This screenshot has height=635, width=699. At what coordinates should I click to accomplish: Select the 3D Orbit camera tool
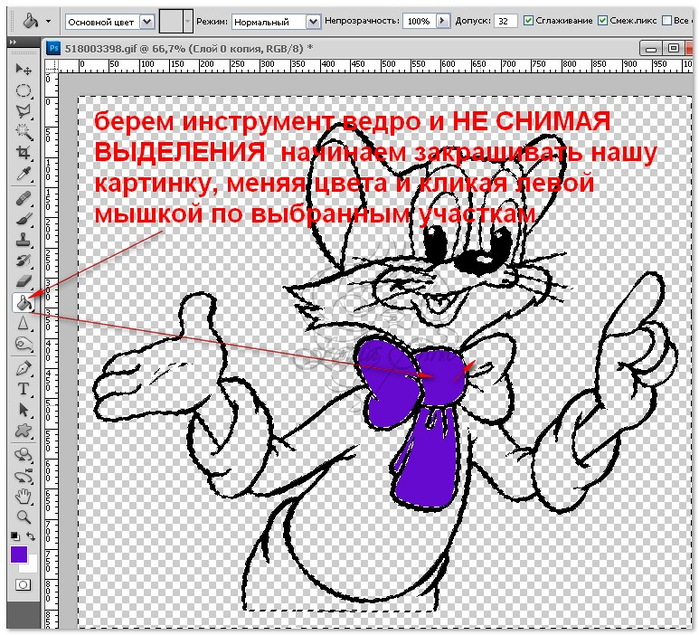pos(23,476)
